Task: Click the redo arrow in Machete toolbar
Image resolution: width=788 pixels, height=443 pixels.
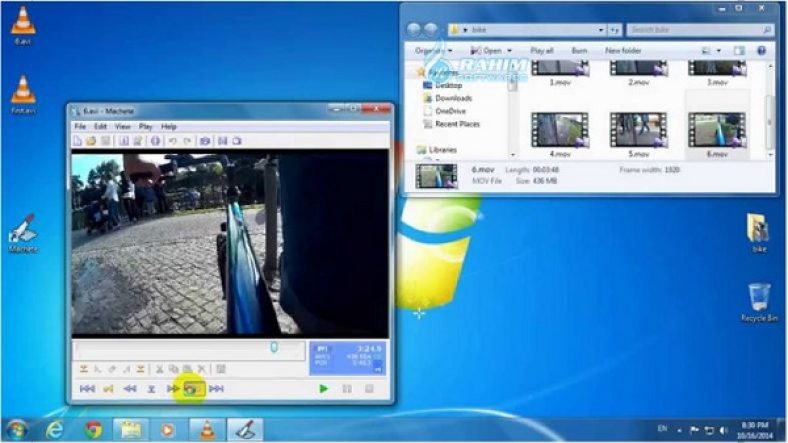Action: (187, 141)
